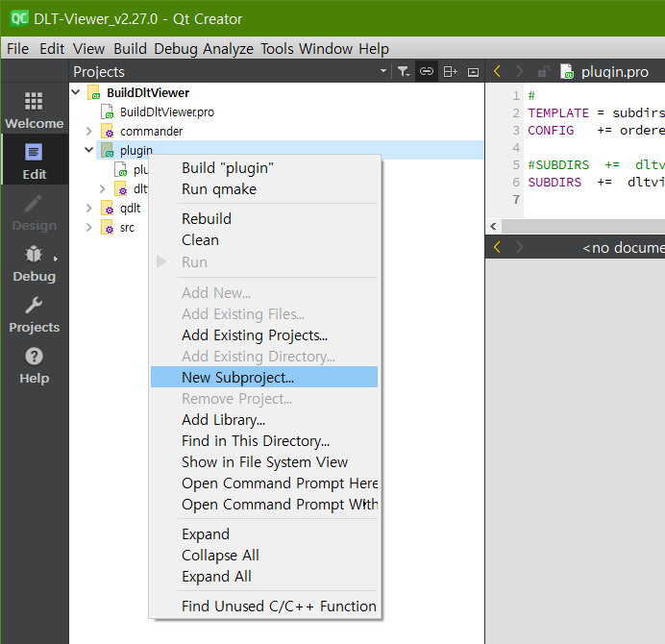Choose Open Command Prompt Here
This screenshot has height=644, width=665.
pos(264,483)
